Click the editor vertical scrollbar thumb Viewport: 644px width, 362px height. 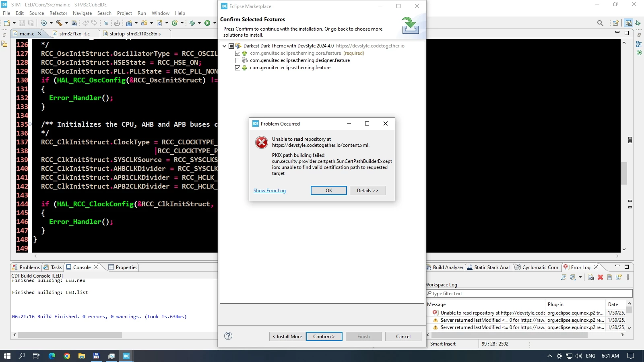(x=624, y=173)
